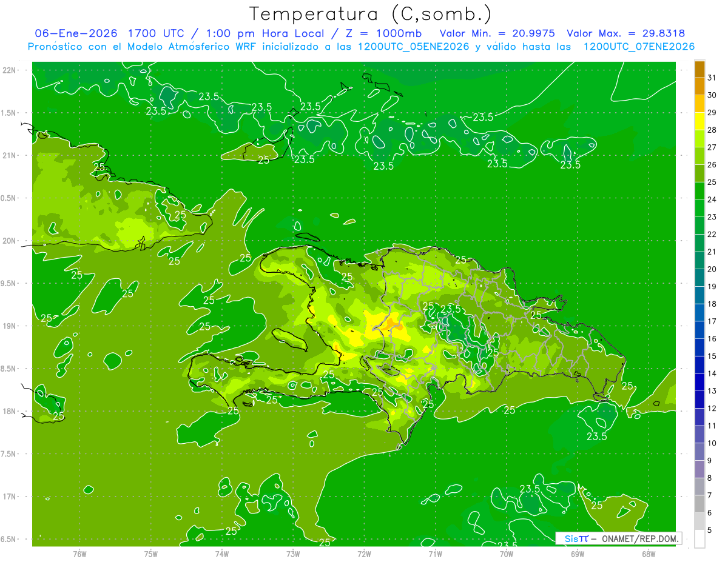Image resolution: width=728 pixels, height=562 pixels.
Task: Click the blue 15 degree colorbar segment
Action: [x=699, y=347]
